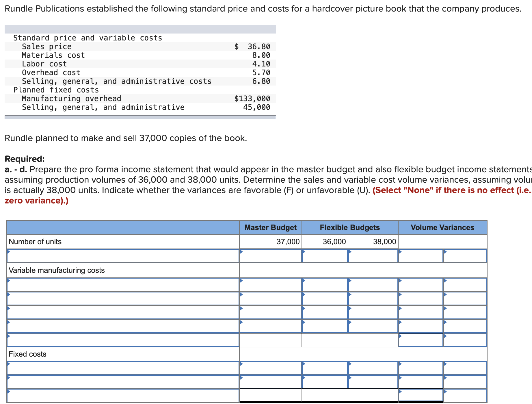Click variance amount cell, fourth row under Variable manufacturing costs
The width and height of the screenshot is (532, 404).
coord(421,326)
